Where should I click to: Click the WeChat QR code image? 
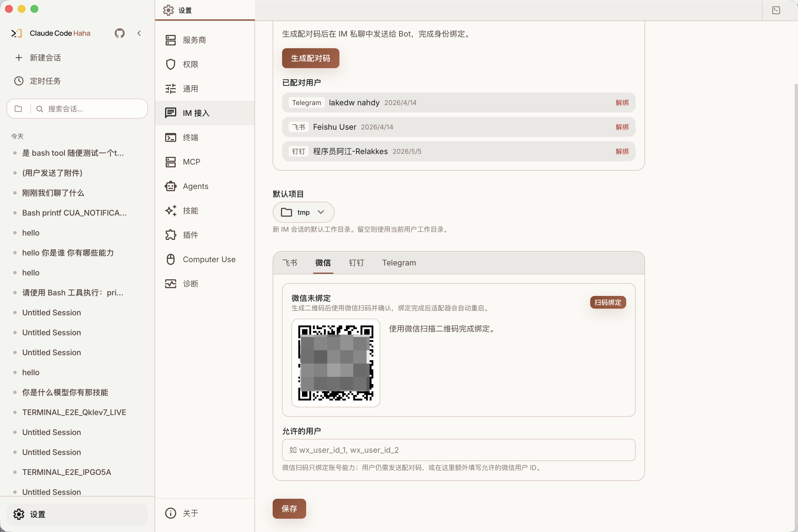click(336, 363)
